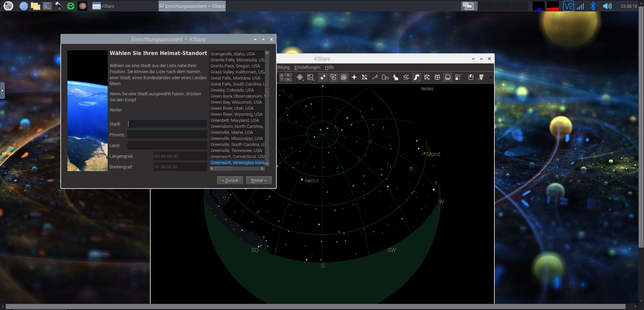Image resolution: width=644 pixels, height=310 pixels.
Task: Click the city list vertical scrollbar thumb
Action: (267, 92)
